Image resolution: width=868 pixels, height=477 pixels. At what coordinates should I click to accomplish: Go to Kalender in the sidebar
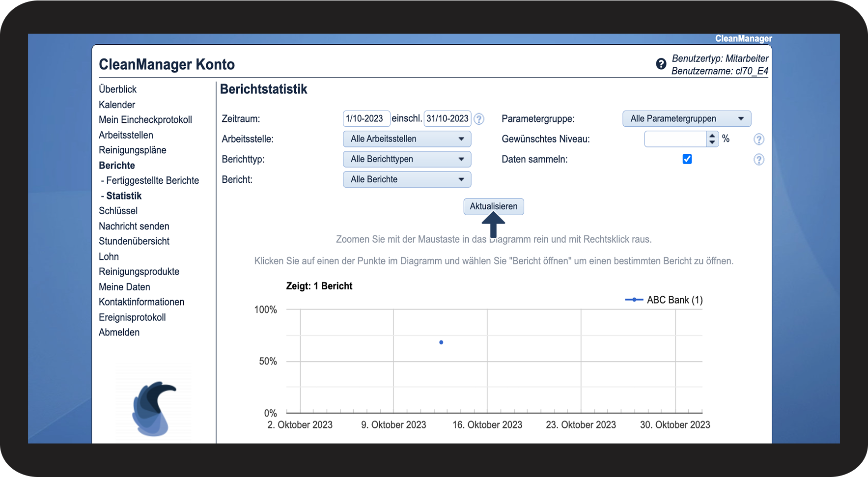pyautogui.click(x=117, y=105)
